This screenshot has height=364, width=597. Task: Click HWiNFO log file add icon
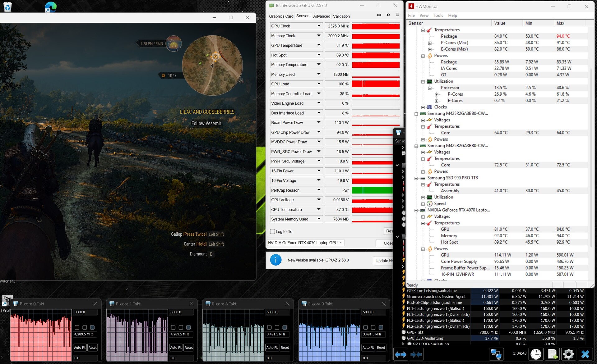[x=552, y=354]
